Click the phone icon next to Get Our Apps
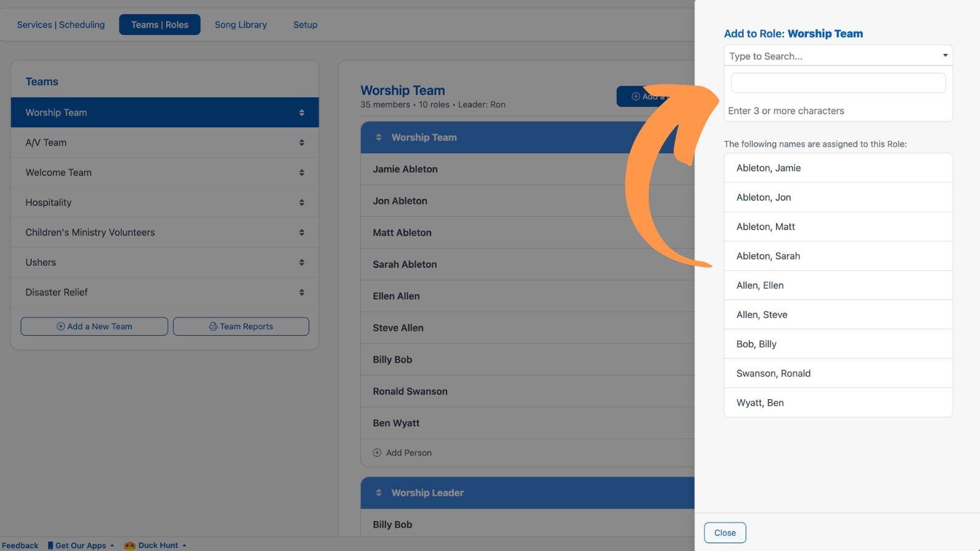The image size is (980, 551). tap(50, 545)
